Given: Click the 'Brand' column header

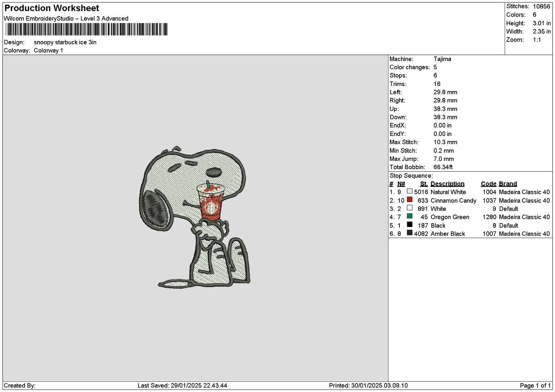Looking at the screenshot, I should point(508,184).
